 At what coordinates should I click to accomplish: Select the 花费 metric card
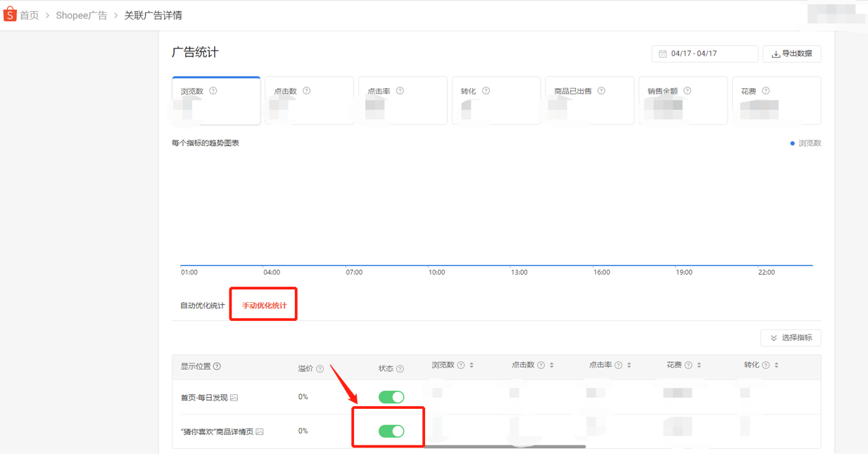pyautogui.click(x=776, y=100)
